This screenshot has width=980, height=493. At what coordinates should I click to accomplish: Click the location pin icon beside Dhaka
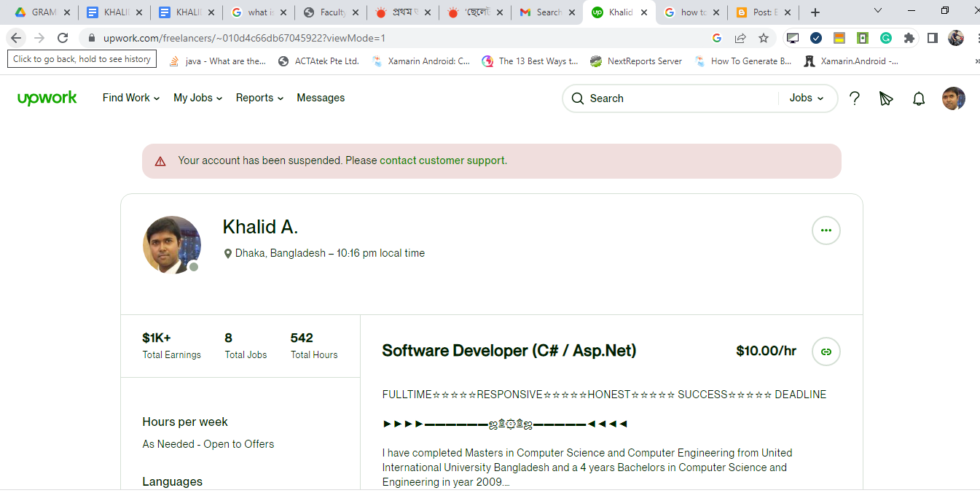[228, 254]
